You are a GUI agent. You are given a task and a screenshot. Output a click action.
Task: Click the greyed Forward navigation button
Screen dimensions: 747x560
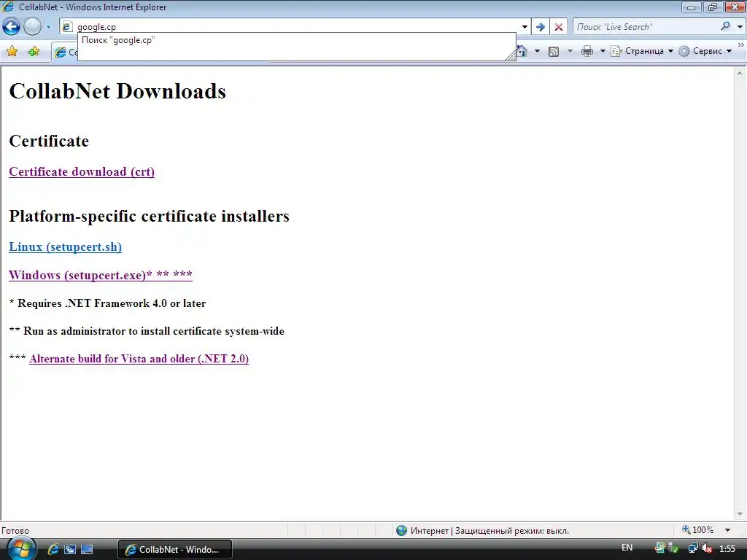coord(32,27)
